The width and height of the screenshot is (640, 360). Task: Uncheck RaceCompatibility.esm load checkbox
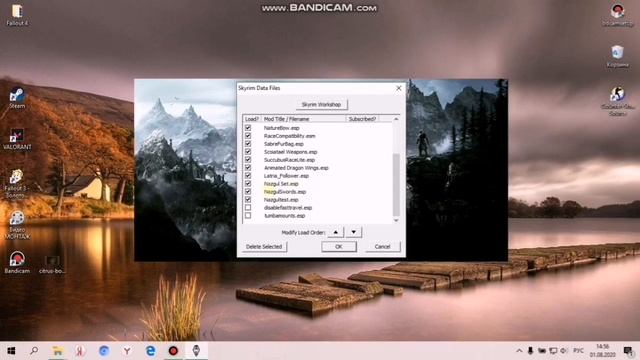(248, 136)
